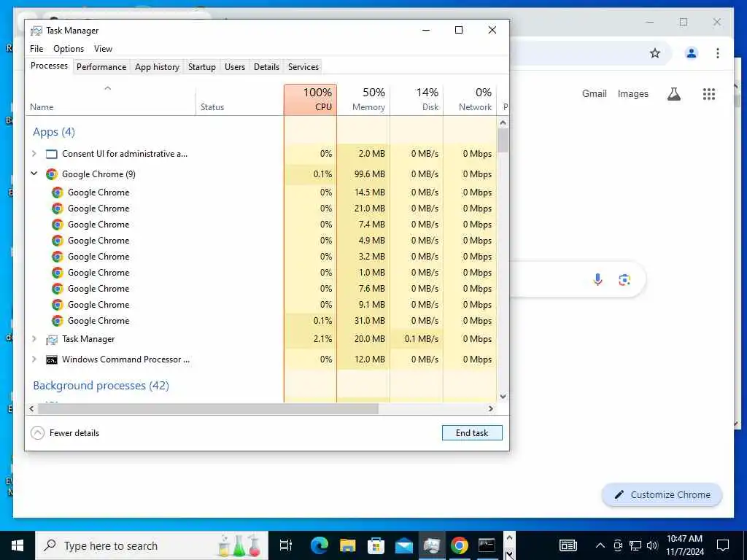Sort processes by the Memory column

pos(363,99)
